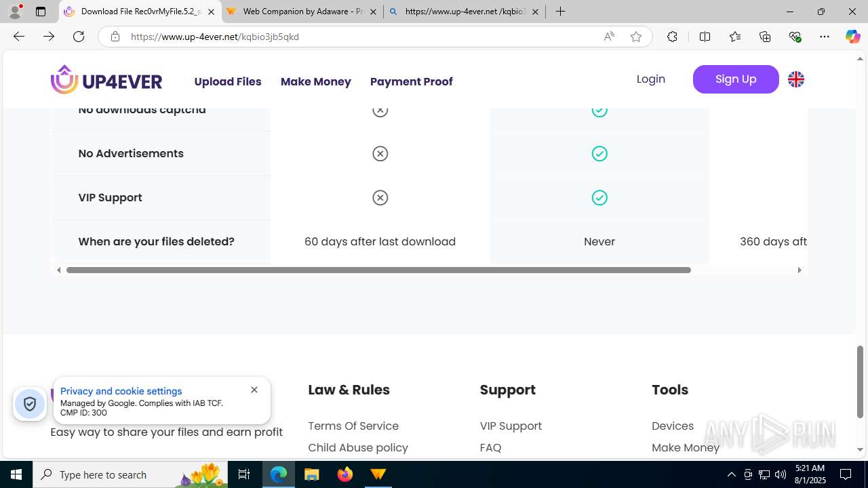868x488 pixels.
Task: Open the Favorites list icon
Action: pyautogui.click(x=735, y=37)
